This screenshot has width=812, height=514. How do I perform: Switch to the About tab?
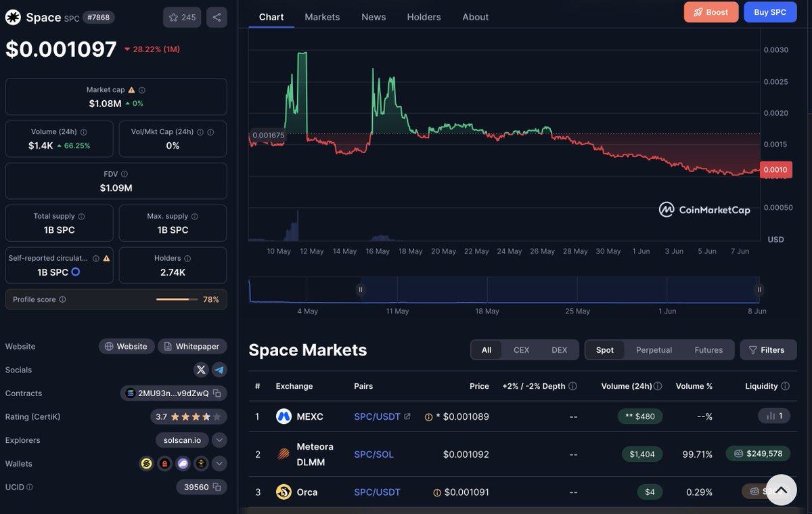point(475,17)
